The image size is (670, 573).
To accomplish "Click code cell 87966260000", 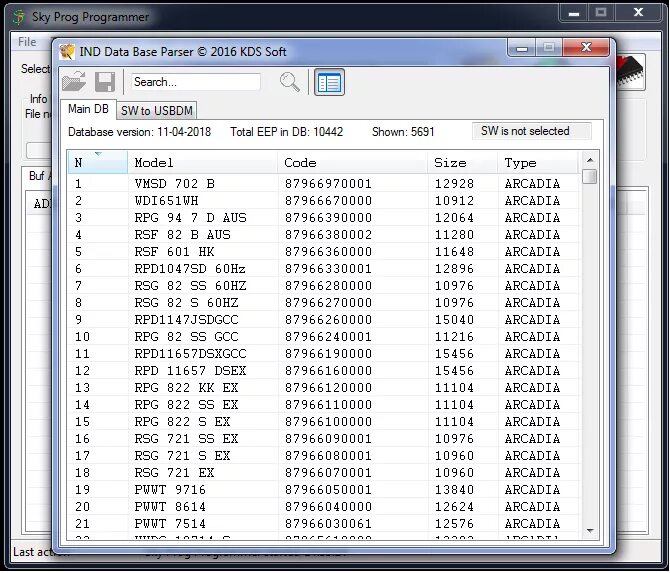I will (328, 320).
